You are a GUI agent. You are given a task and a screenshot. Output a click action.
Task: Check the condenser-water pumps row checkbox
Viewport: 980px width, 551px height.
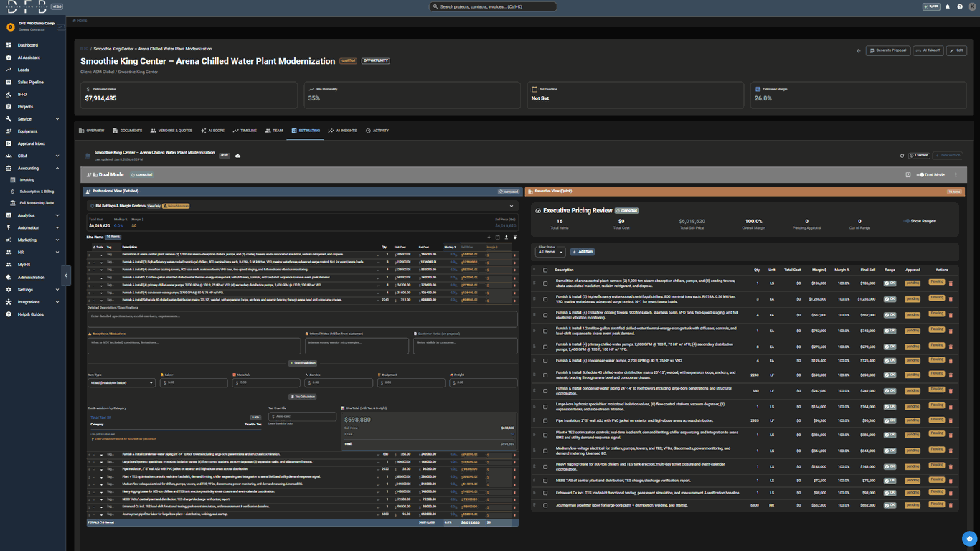(x=545, y=361)
